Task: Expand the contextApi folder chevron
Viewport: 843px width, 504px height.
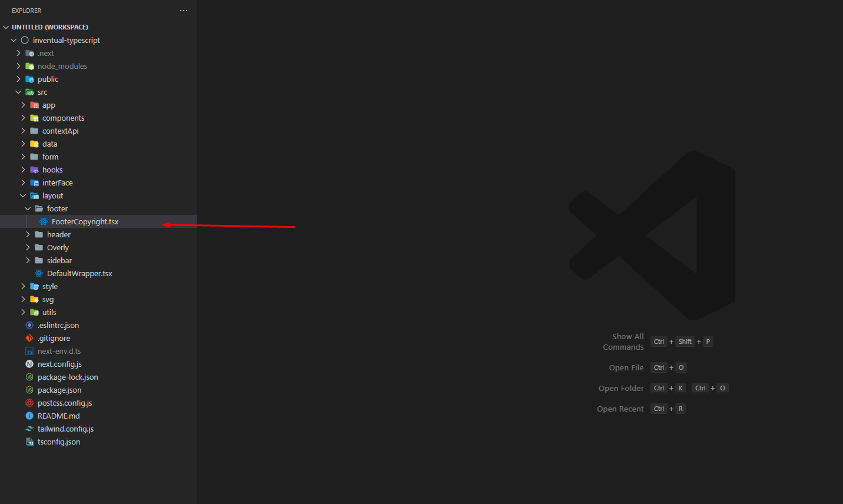Action: (23, 131)
